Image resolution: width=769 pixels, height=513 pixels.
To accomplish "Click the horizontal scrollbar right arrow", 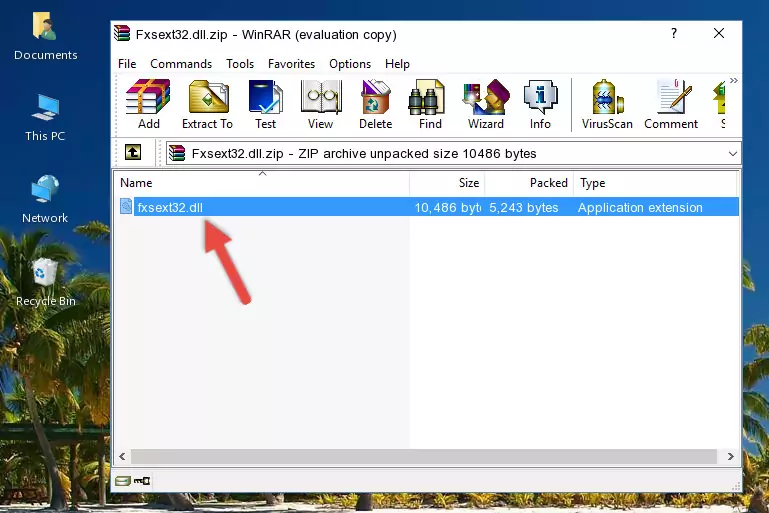I will (730, 457).
